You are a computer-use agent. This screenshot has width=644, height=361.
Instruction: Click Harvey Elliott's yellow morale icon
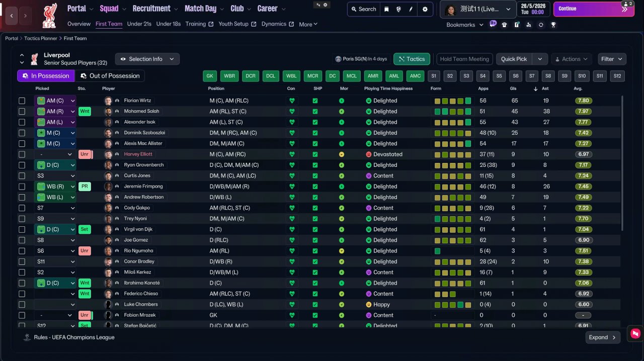[x=342, y=154]
